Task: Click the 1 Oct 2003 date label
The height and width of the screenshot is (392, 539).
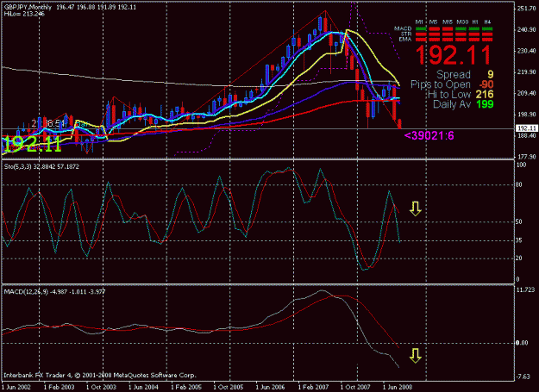Action: [101, 387]
